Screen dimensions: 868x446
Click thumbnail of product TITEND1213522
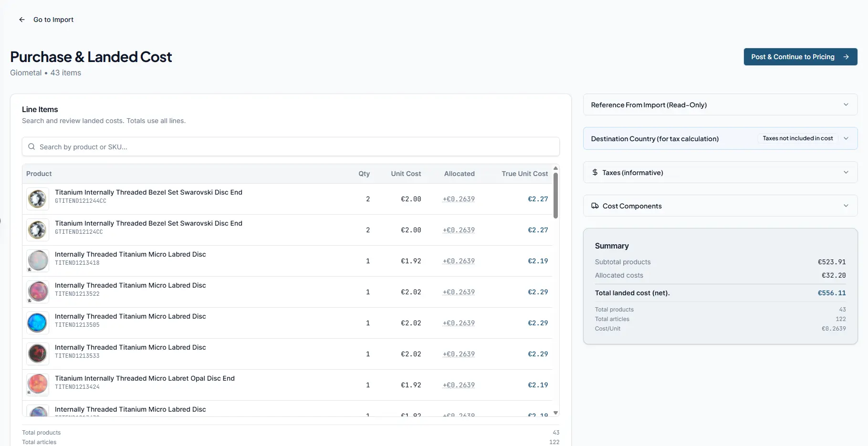(38, 292)
